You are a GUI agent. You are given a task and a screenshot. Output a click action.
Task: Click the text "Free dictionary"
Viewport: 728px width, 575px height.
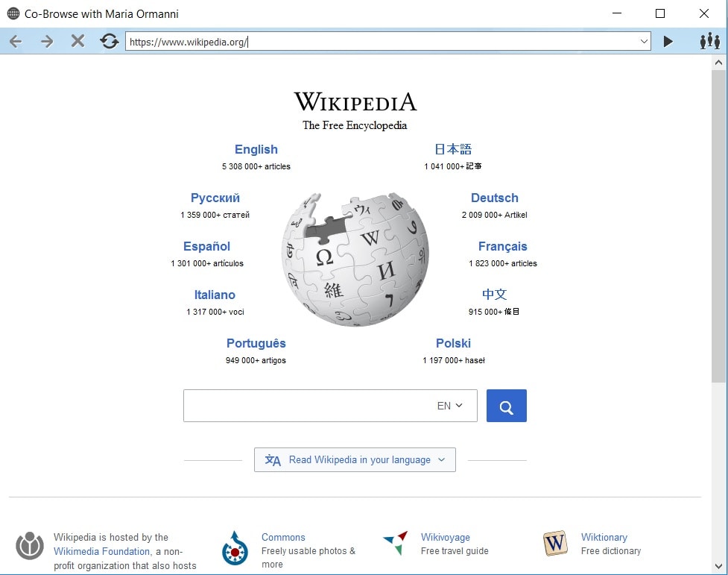point(611,551)
